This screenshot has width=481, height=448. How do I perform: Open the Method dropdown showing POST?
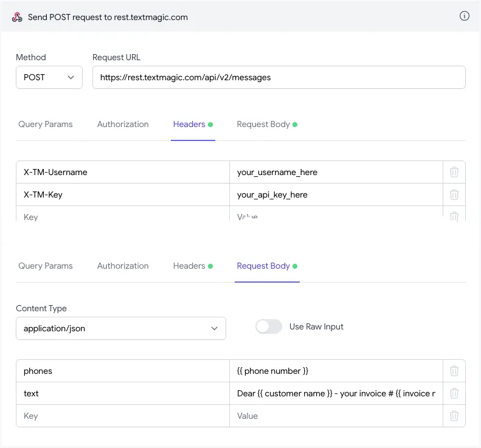[x=49, y=77]
